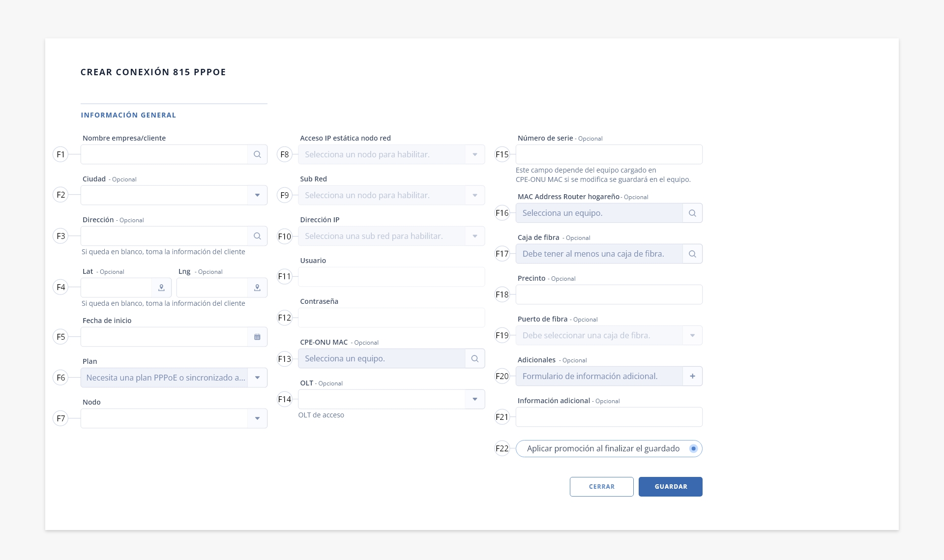
Task: Click the Usuario input field
Action: click(391, 277)
